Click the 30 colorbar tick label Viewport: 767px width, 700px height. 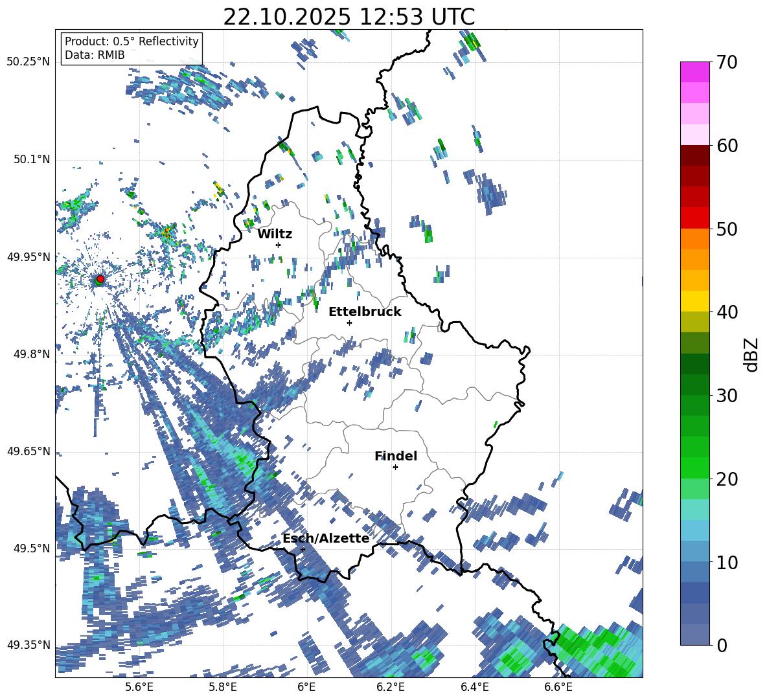click(x=727, y=396)
